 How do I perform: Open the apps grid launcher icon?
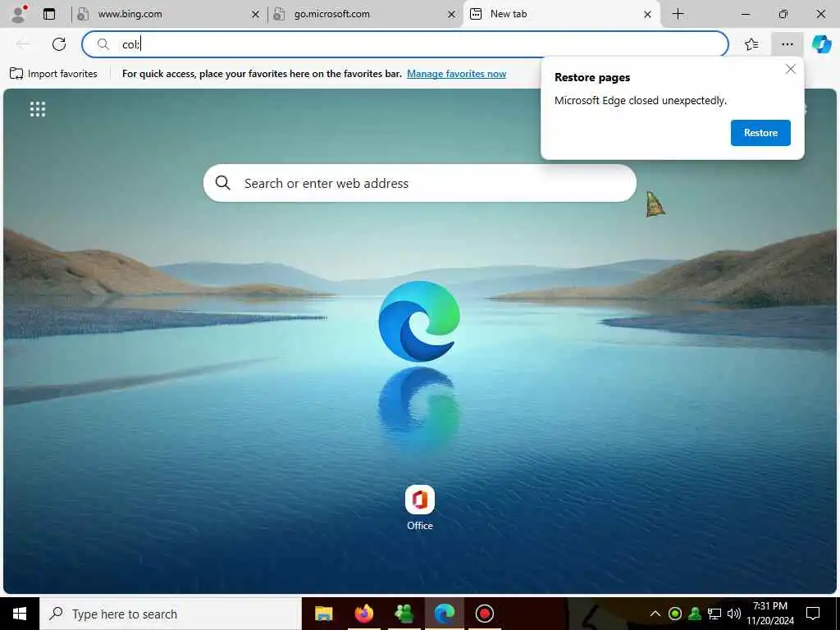(x=38, y=109)
